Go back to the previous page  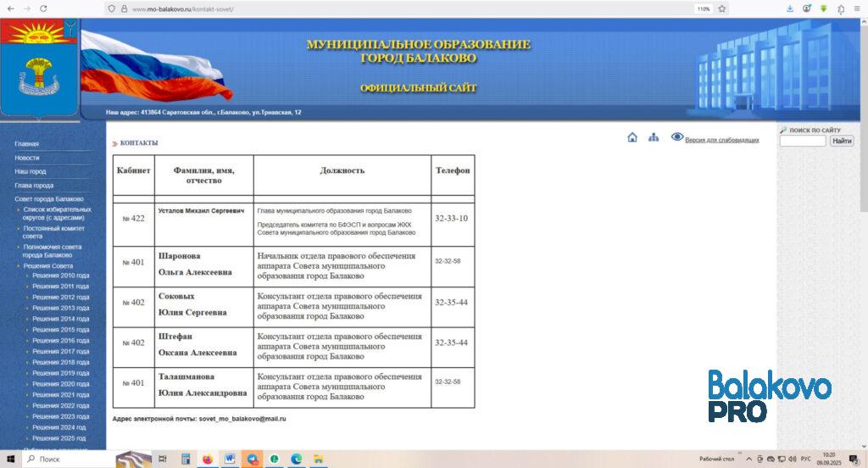(x=10, y=8)
